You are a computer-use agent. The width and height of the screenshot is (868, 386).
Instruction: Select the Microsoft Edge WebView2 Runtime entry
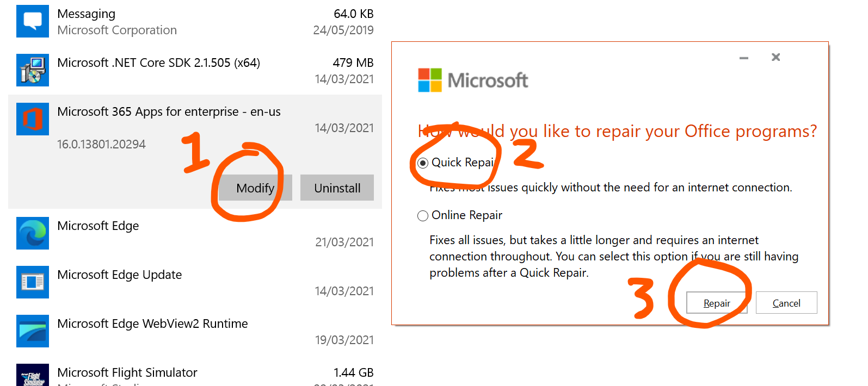point(152,324)
